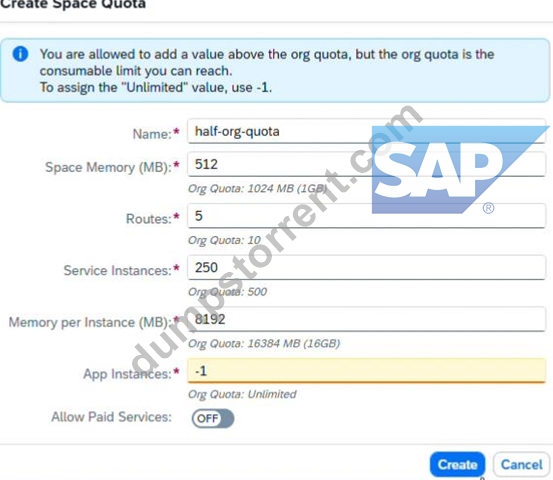Click the Create Space Quota dialog title

tap(73, 4)
